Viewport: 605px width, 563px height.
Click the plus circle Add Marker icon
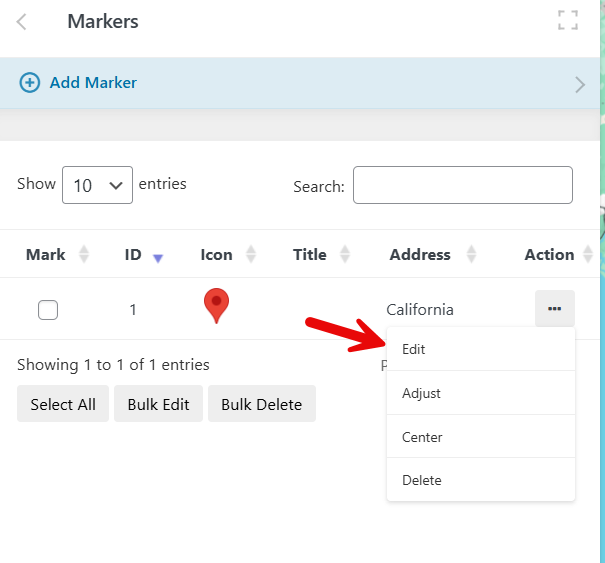pyautogui.click(x=30, y=83)
